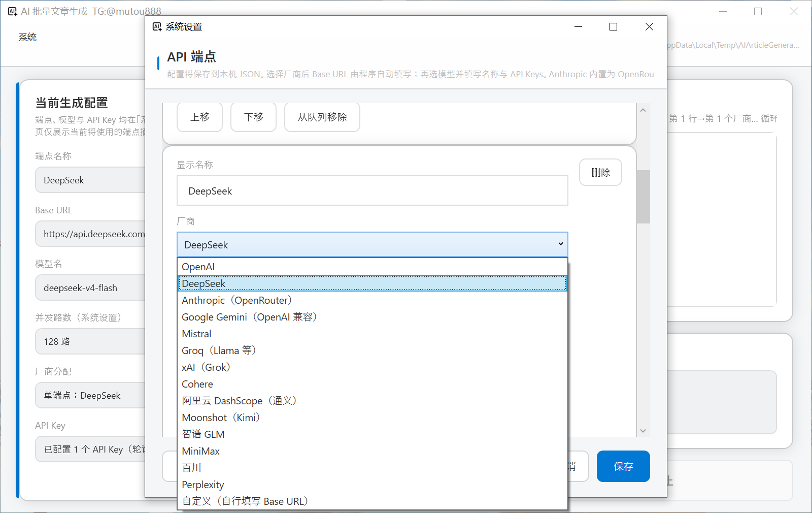Select 自定义 (自行填写 Base URL) option
Viewport: 812px width, 513px height.
372,501
